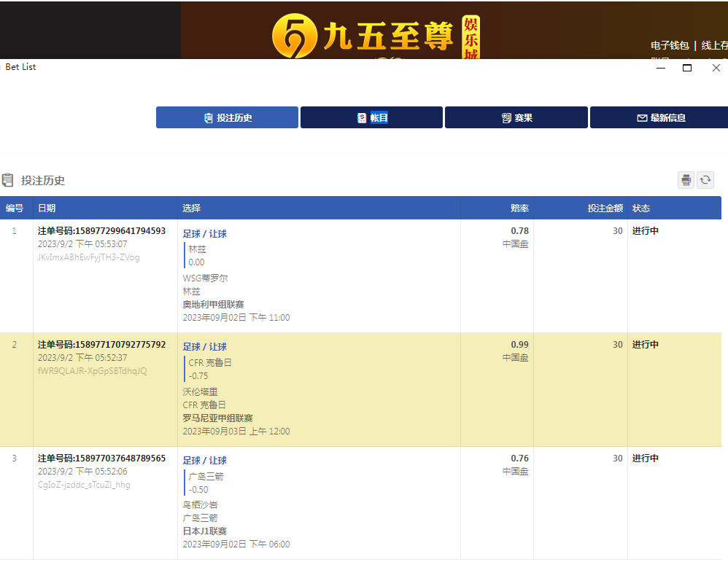This screenshot has height=562, width=728.
Task: Click the 日期 column header
Action: coord(47,208)
